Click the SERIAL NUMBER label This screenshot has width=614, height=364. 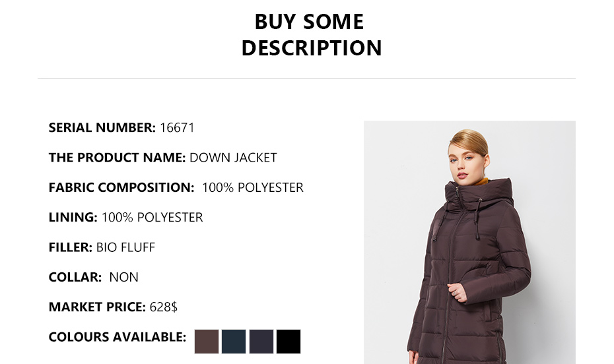[x=102, y=128]
